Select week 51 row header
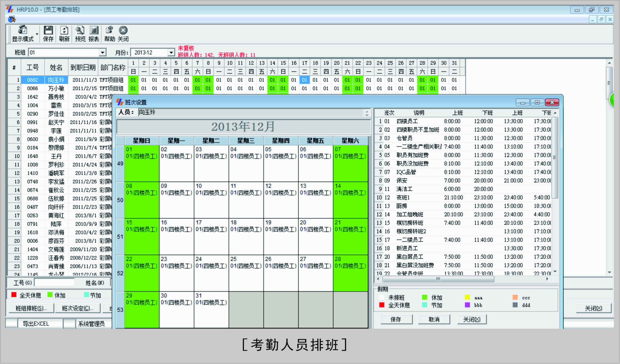 (x=120, y=237)
